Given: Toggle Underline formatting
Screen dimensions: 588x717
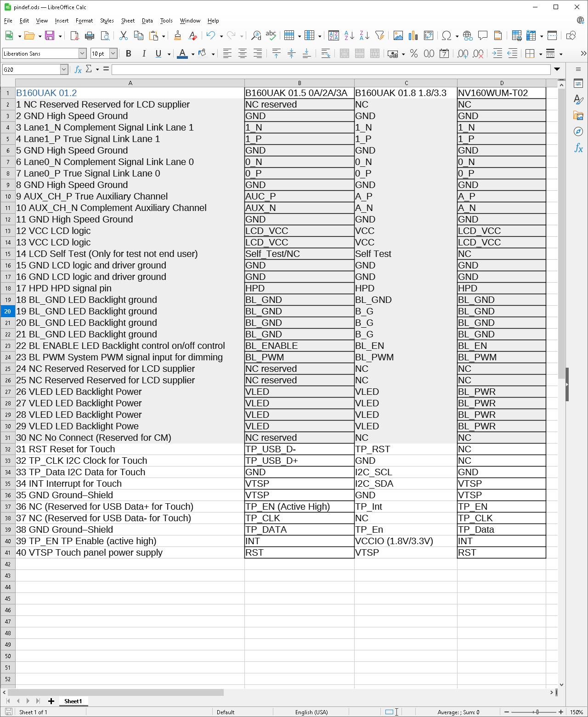Looking at the screenshot, I should [x=158, y=54].
